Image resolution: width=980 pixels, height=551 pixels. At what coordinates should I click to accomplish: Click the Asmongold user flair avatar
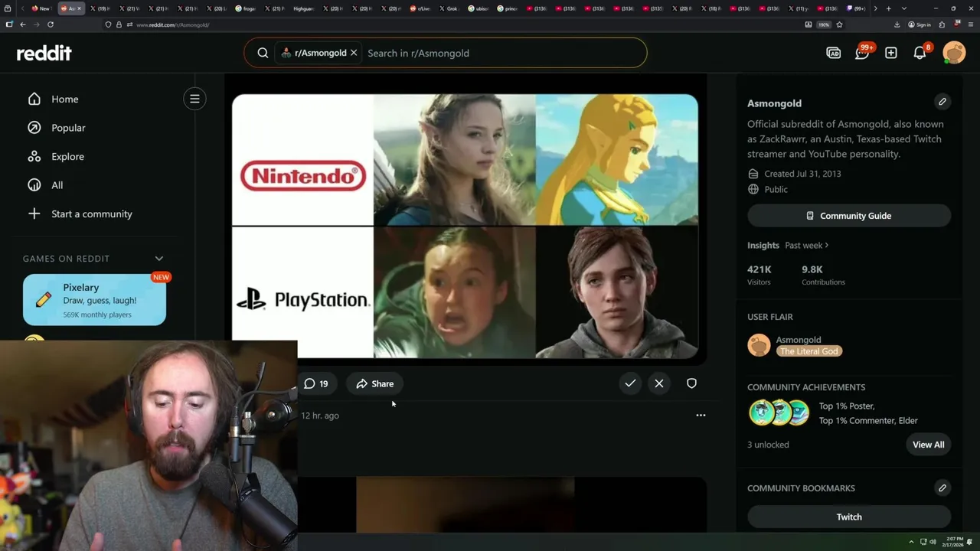click(x=759, y=345)
